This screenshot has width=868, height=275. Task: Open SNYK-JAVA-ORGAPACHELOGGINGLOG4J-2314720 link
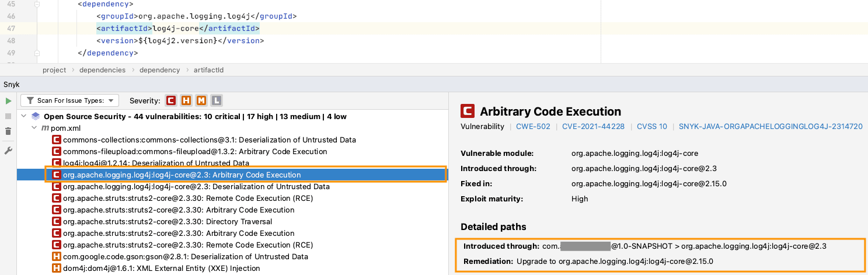click(771, 126)
